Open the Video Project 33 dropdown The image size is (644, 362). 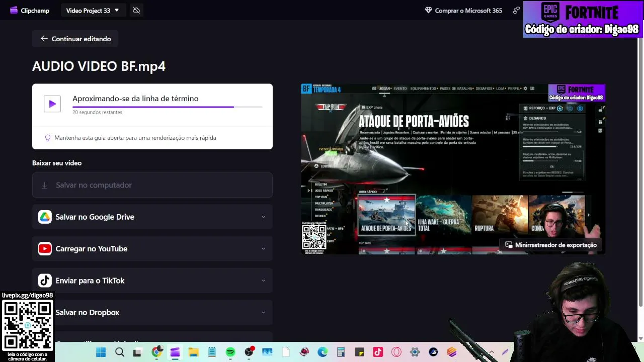point(93,10)
